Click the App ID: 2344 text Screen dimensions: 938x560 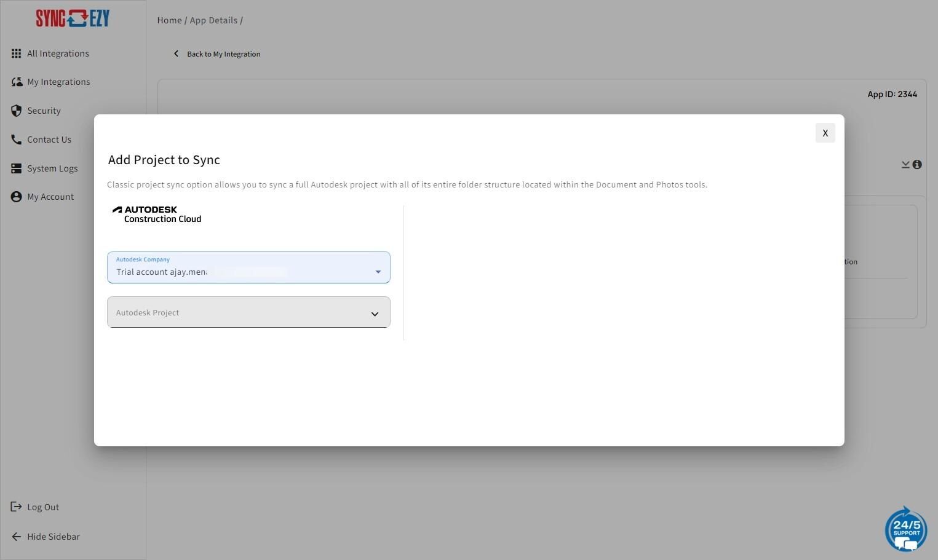pyautogui.click(x=892, y=94)
